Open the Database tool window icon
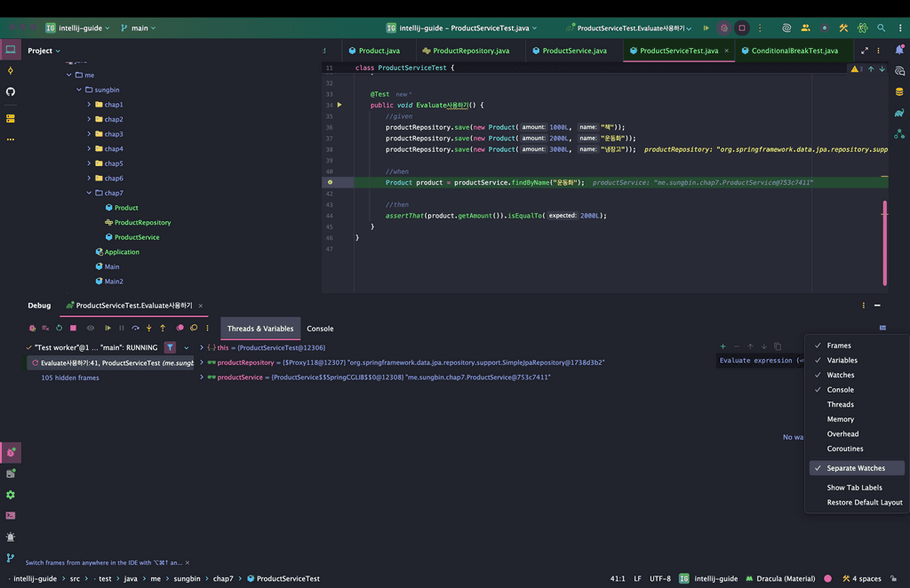Image resolution: width=910 pixels, height=588 pixels. pos(899,91)
